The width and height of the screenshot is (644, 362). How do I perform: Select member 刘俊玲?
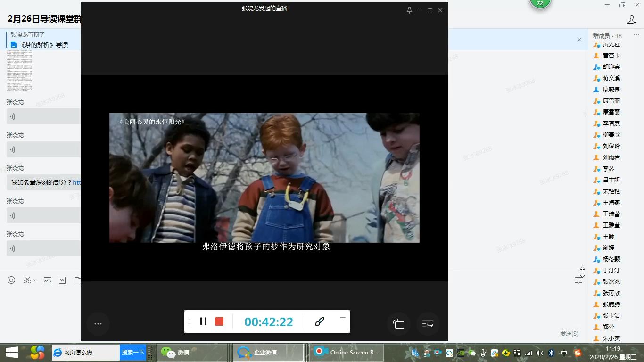(611, 146)
